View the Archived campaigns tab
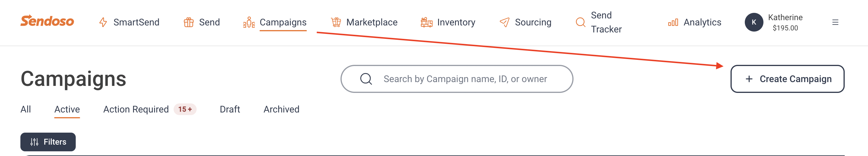This screenshot has width=868, height=156. pos(281,109)
